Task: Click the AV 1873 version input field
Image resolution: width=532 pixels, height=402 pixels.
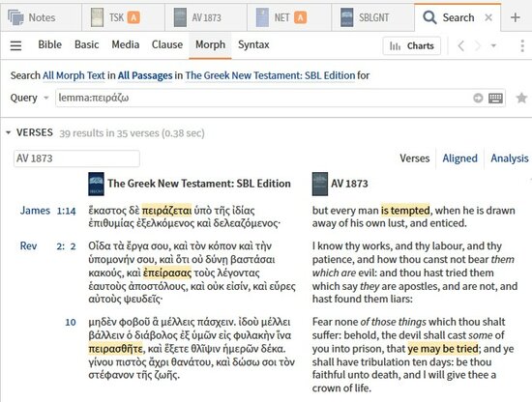Action: [76, 158]
